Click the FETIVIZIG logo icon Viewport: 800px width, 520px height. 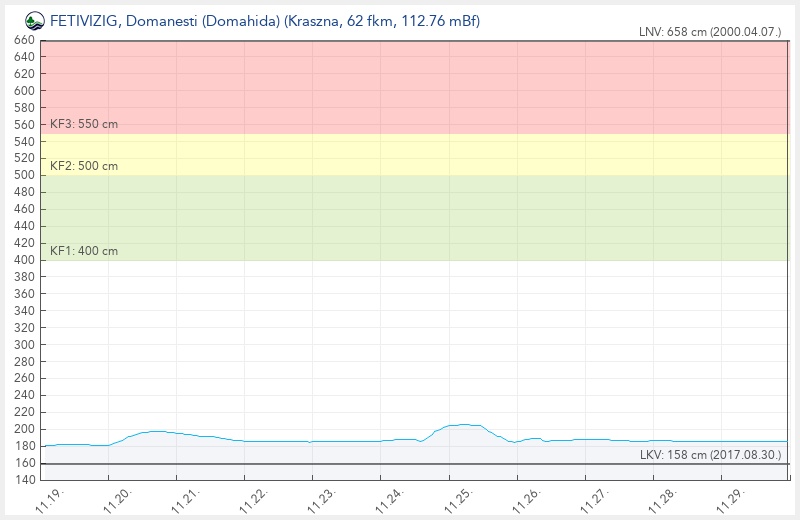(35, 19)
